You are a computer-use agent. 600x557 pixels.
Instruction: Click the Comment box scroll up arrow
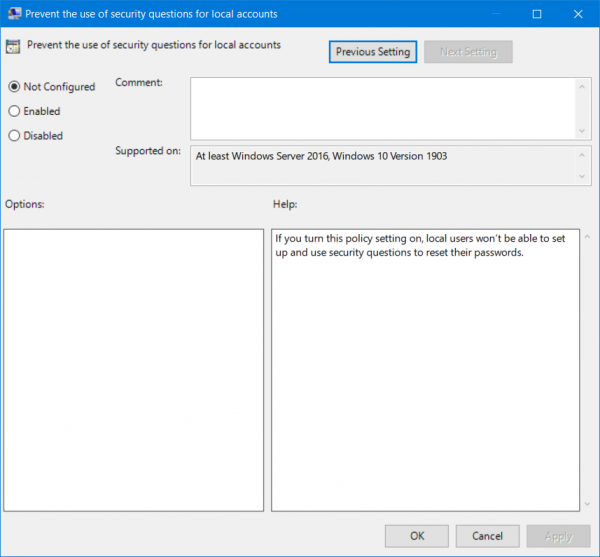coord(582,87)
